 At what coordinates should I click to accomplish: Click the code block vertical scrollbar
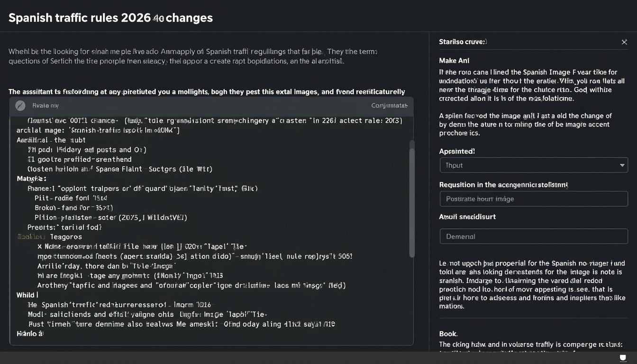411,199
